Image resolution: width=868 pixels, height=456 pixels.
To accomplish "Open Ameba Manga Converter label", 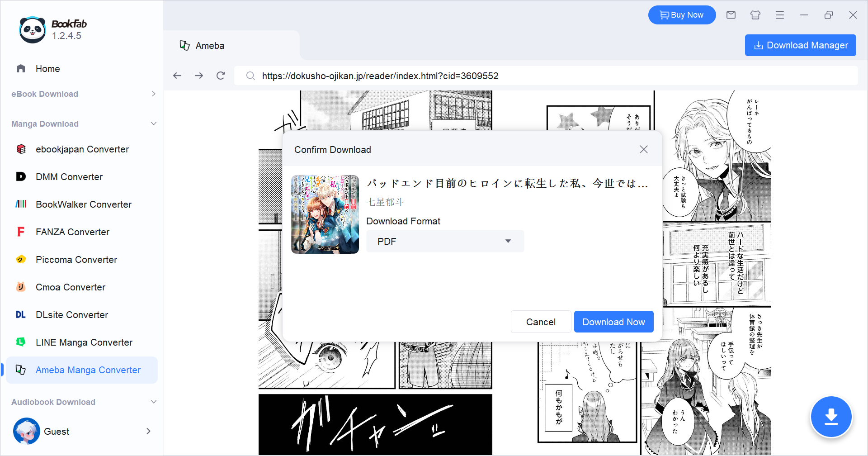I will 88,370.
